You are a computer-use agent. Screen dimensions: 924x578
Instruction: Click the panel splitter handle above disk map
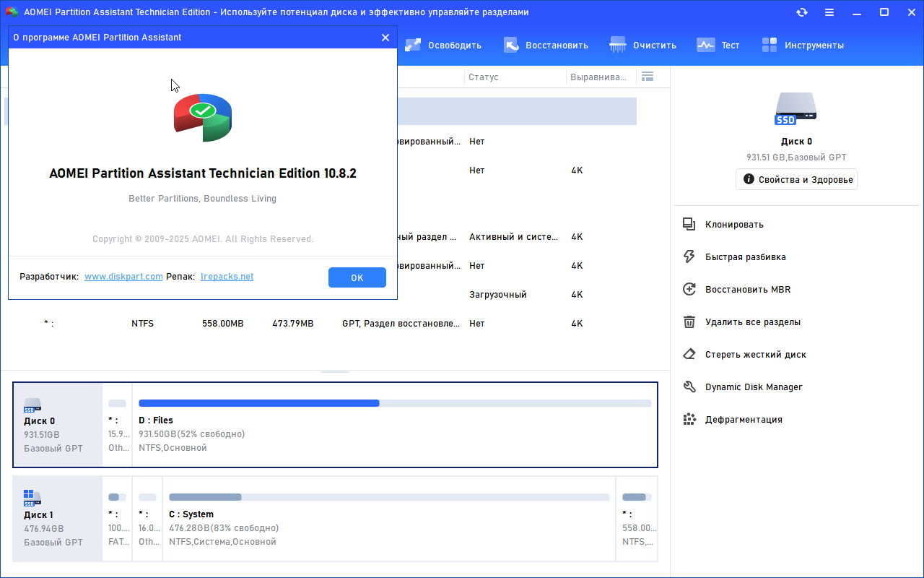click(335, 371)
